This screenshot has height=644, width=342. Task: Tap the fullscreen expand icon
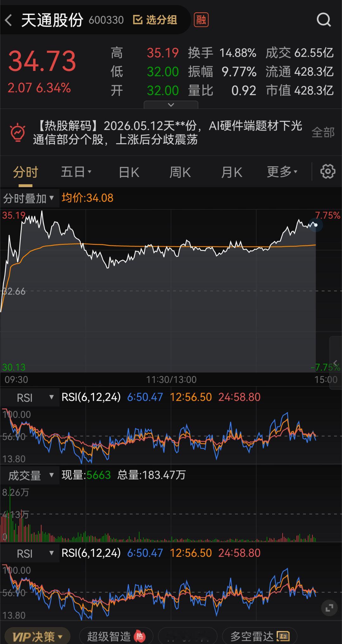329,608
